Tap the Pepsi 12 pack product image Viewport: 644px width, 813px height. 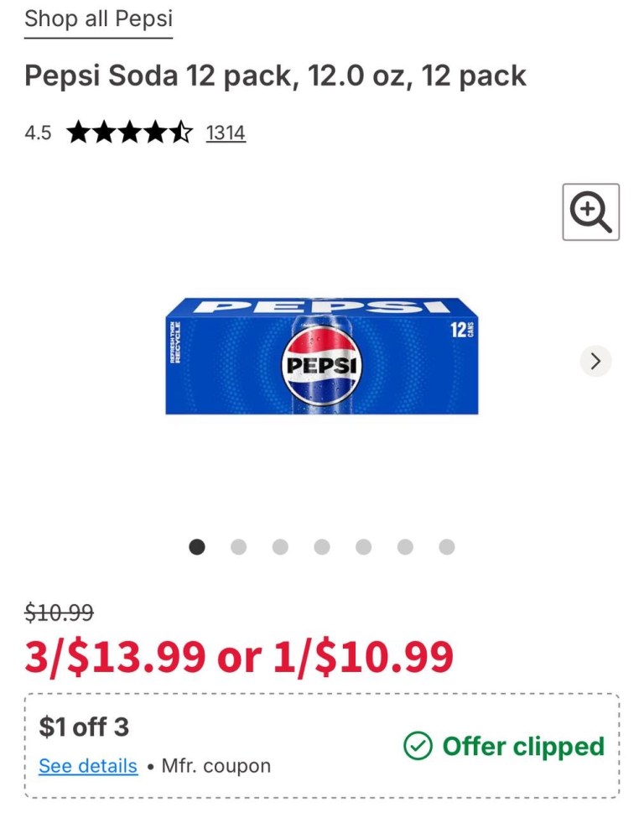point(322,357)
